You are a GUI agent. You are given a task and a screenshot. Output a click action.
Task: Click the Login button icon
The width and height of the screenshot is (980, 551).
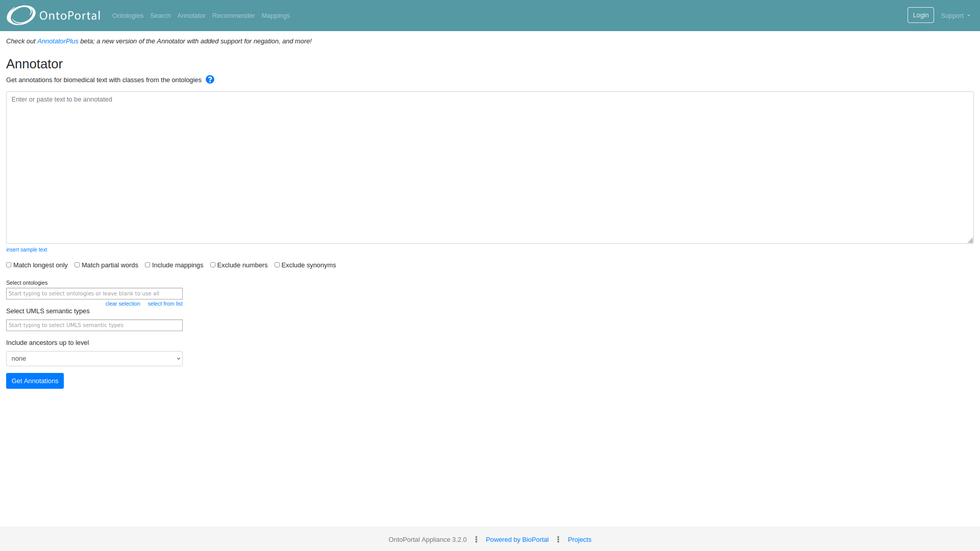pos(920,15)
